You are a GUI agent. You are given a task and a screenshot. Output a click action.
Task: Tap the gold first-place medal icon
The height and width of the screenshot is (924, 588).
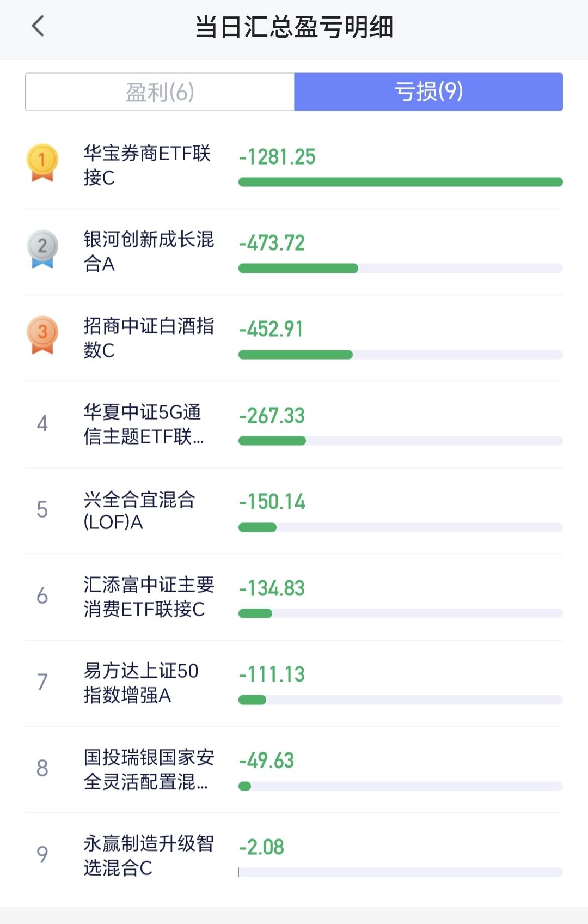42,162
